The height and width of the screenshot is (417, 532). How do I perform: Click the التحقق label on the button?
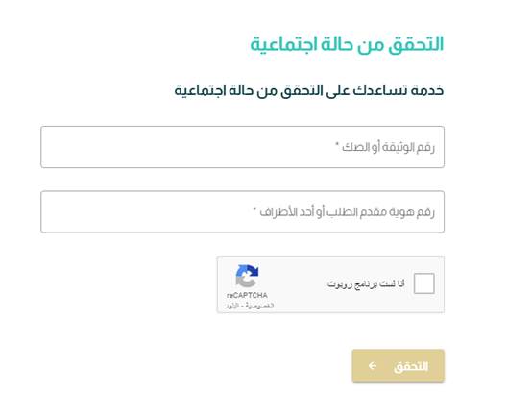click(411, 366)
